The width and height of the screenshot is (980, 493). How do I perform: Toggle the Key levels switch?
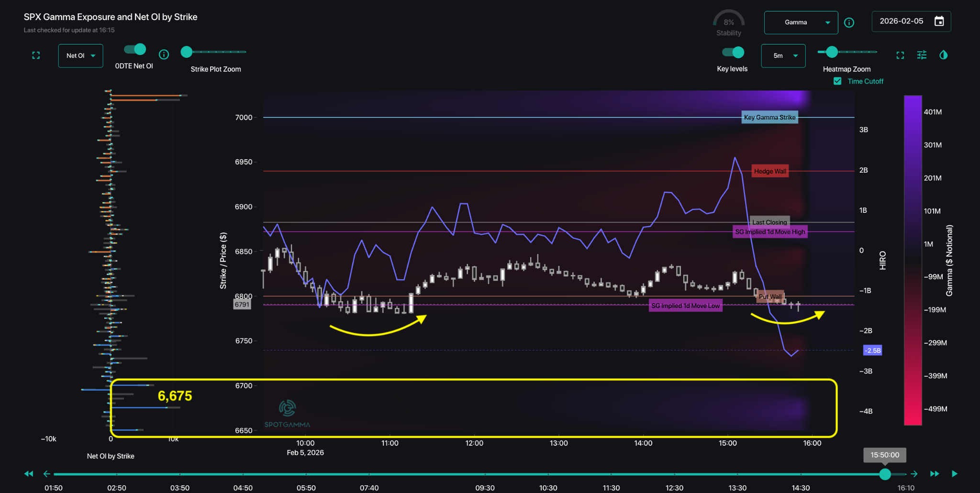(x=733, y=52)
